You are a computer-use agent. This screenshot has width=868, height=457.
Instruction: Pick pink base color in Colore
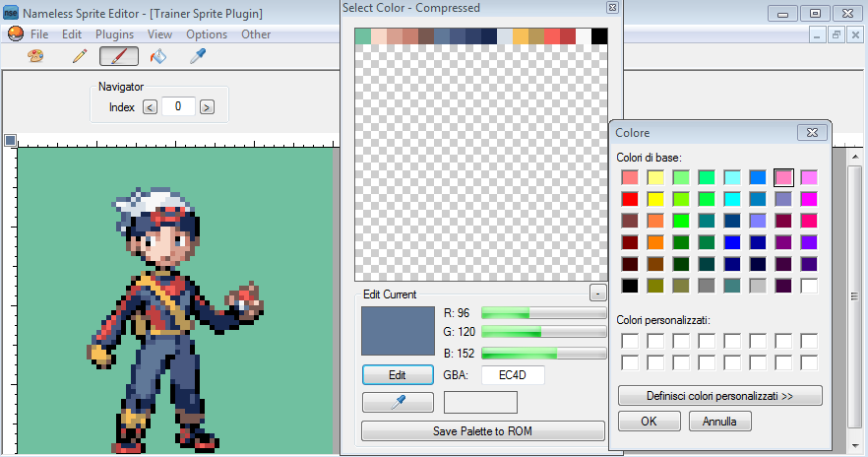click(783, 177)
